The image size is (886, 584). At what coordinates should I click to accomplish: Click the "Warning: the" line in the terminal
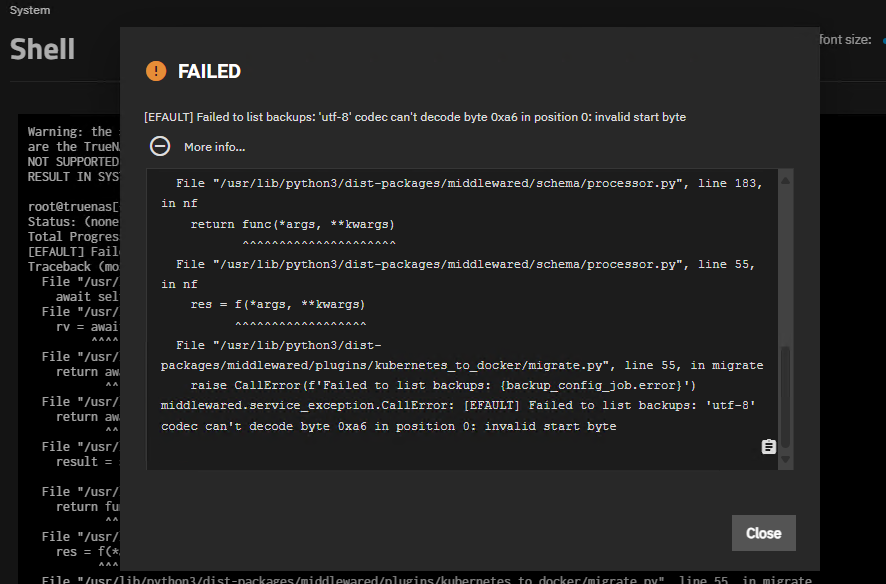pyautogui.click(x=70, y=132)
